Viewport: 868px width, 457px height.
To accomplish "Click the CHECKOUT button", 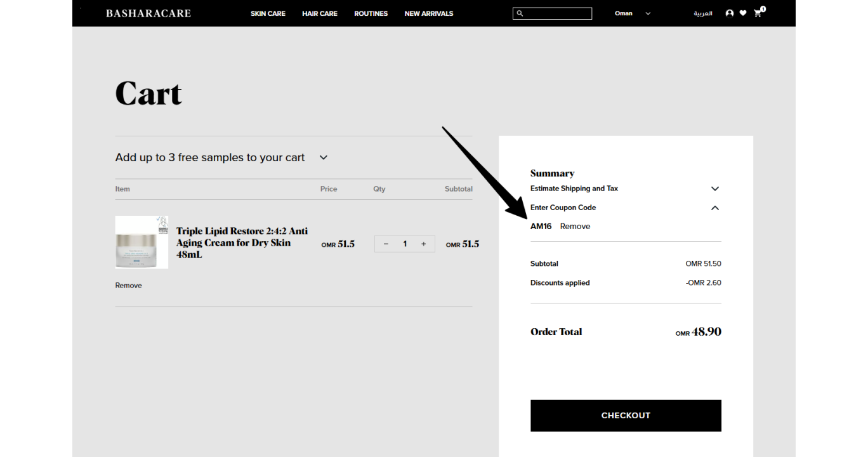I will click(x=626, y=416).
